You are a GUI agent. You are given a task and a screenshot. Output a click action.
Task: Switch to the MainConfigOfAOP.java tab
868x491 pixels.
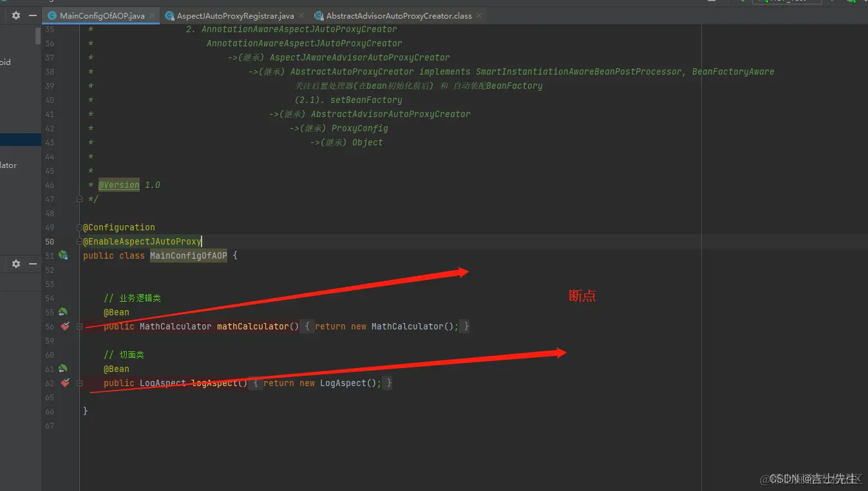[102, 15]
